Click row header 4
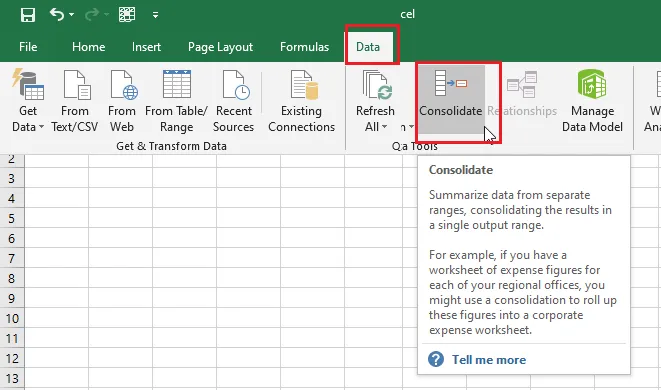Viewport: 661px width, 390px height. pos(12,198)
